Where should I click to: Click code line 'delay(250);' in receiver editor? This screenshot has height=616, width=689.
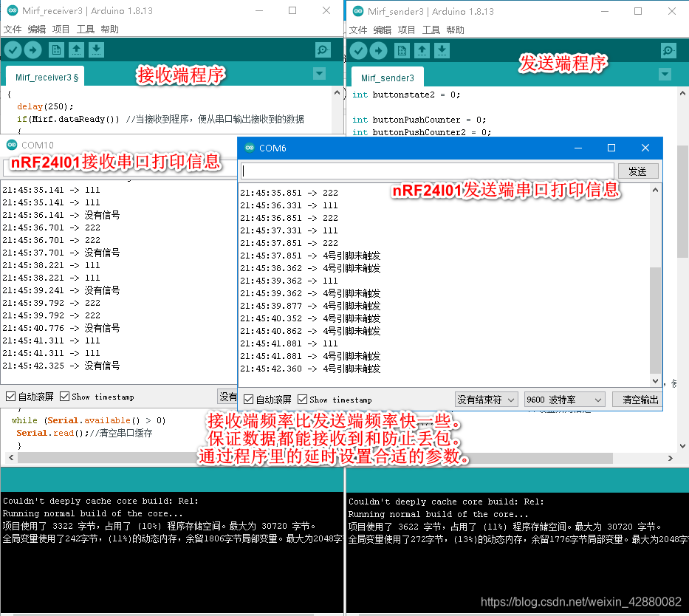click(x=45, y=106)
